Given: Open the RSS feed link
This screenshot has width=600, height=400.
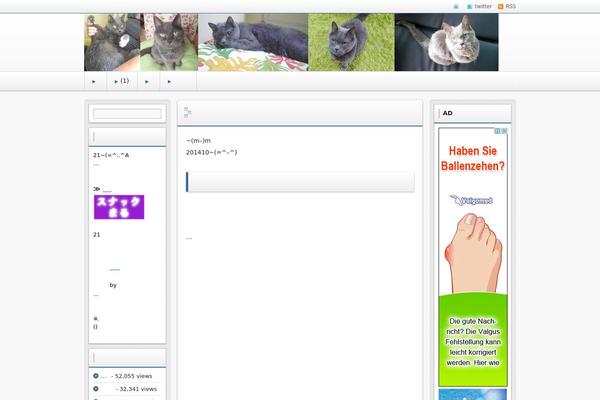Looking at the screenshot, I should coord(510,6).
